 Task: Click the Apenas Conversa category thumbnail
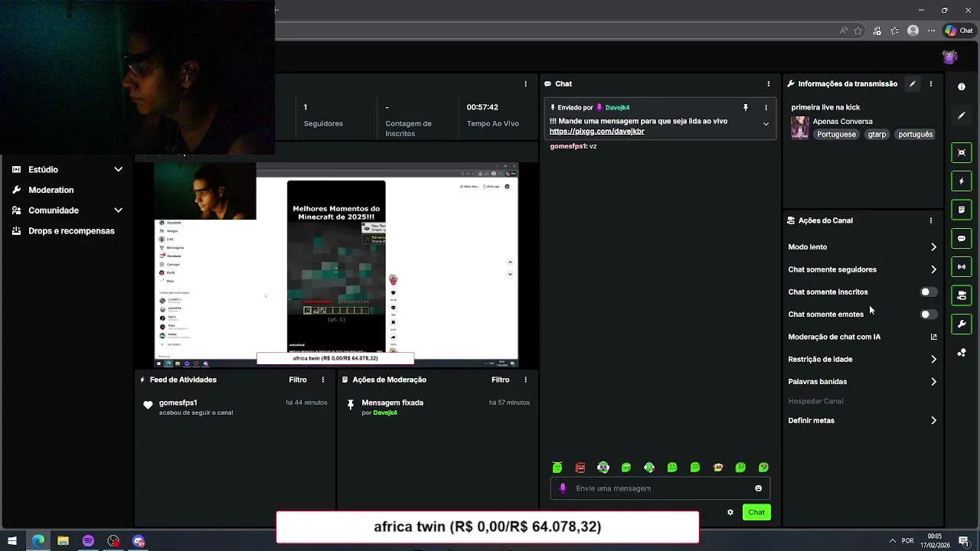coord(800,128)
